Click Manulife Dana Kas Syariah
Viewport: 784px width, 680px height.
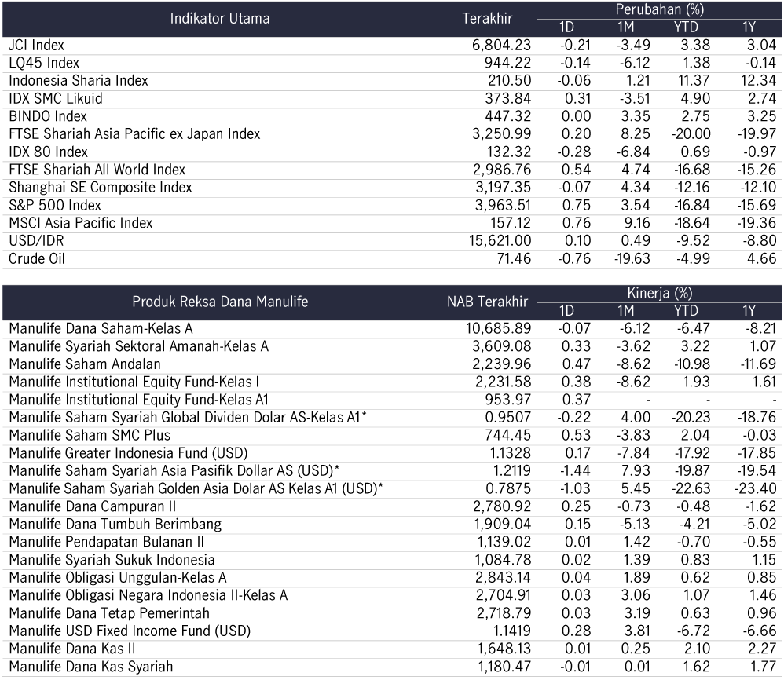(x=91, y=667)
